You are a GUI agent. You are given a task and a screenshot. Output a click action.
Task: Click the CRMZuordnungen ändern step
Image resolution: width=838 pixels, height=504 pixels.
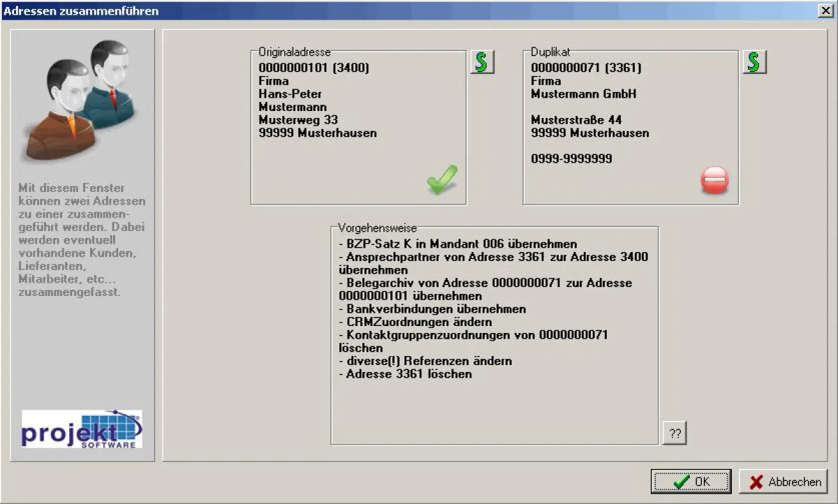pos(415,322)
